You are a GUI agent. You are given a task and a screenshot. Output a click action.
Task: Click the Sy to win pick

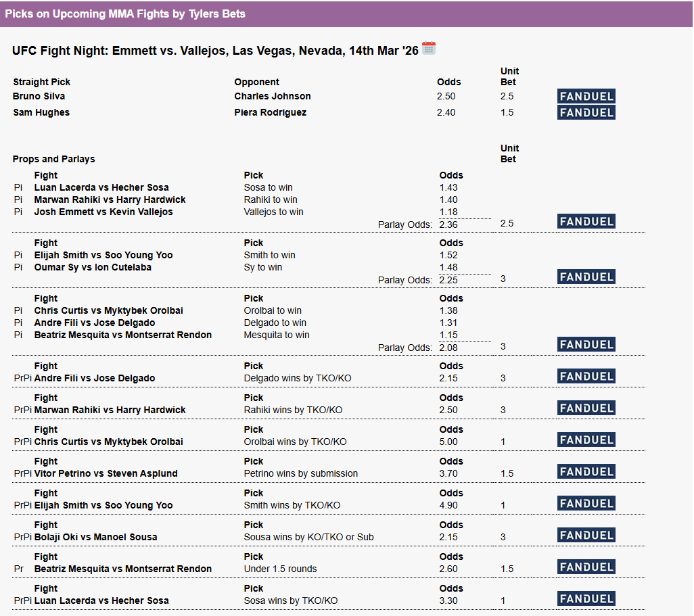click(263, 267)
